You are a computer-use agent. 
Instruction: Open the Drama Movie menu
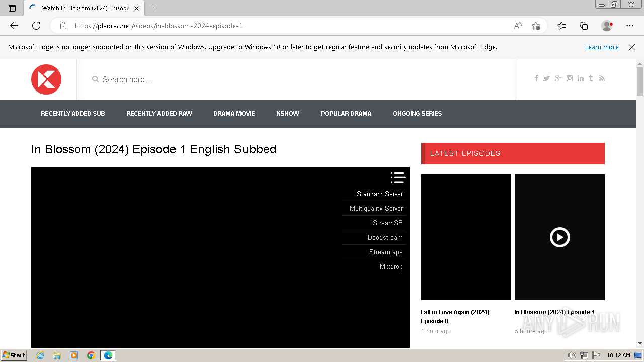pos(234,114)
